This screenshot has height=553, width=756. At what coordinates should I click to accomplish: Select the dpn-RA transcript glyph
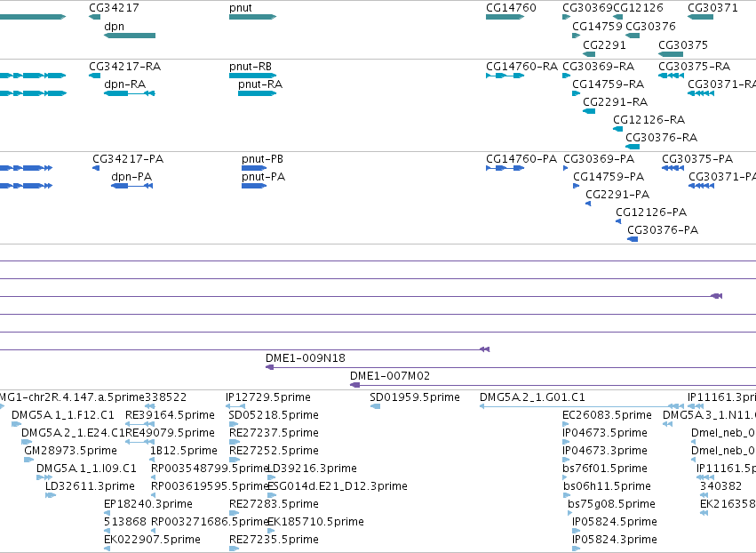(130, 93)
